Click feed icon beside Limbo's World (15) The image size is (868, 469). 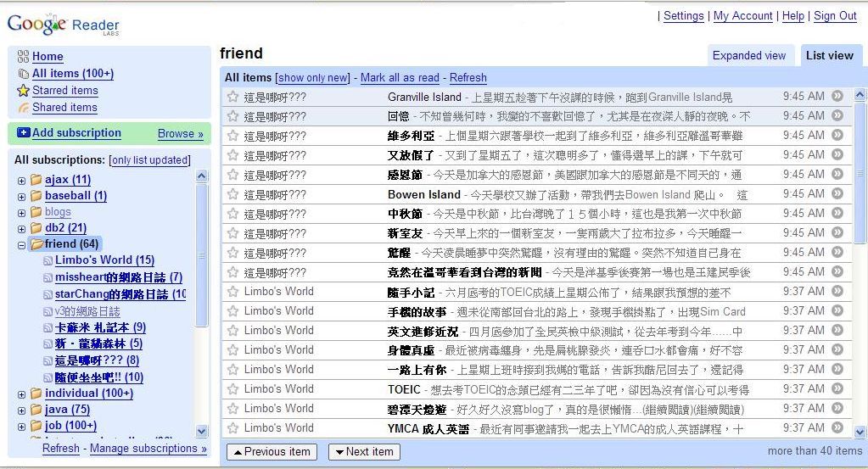pos(48,260)
